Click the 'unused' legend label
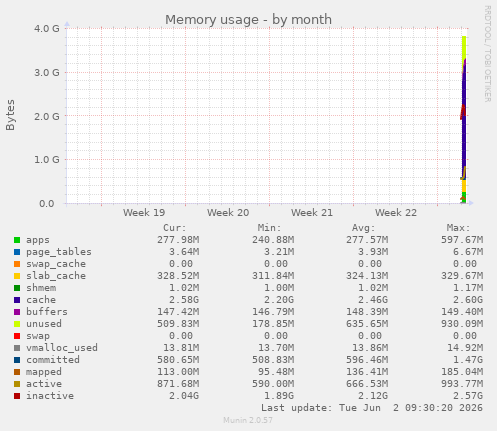Screen dimensions: 497x431 (44, 324)
